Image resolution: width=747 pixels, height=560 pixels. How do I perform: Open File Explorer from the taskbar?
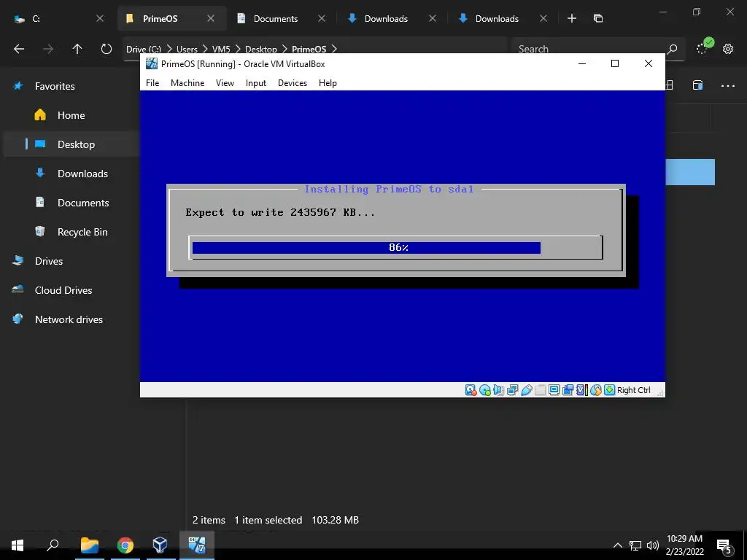(x=90, y=545)
